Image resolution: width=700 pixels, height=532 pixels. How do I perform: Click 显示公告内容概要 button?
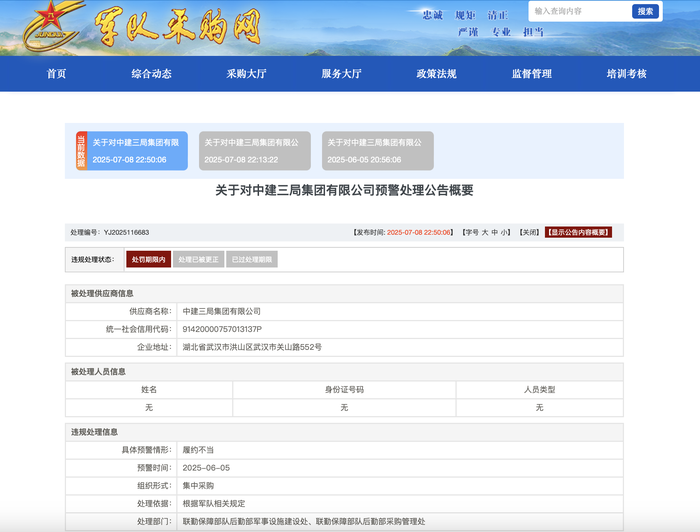coord(578,232)
